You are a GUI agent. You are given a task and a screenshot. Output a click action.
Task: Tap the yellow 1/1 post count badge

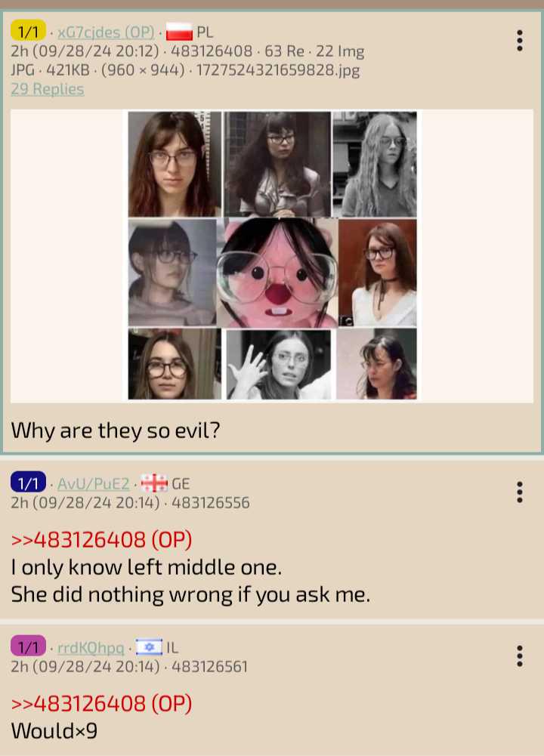click(28, 32)
